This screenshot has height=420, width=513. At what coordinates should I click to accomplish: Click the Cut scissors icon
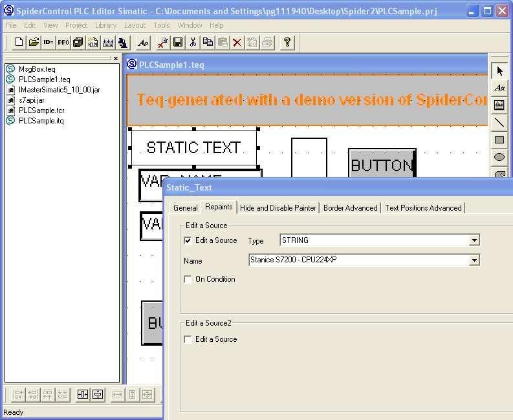coord(193,42)
